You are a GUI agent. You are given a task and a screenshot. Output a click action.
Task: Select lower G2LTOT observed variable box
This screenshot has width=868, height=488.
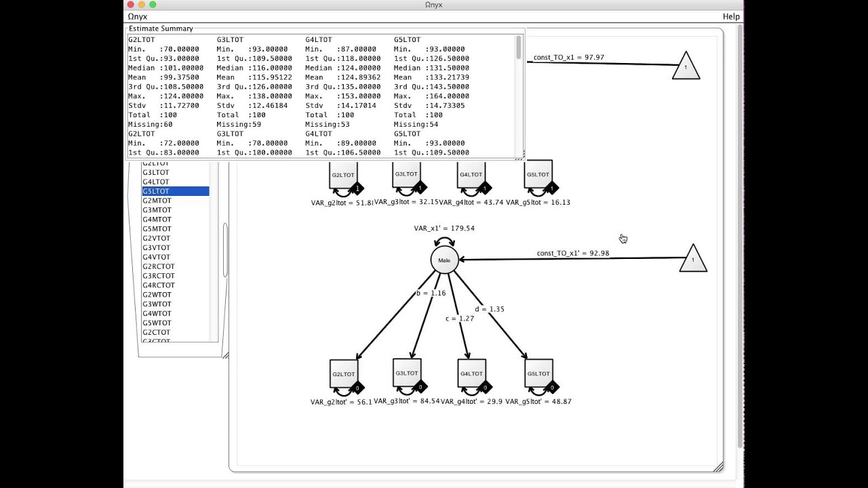[x=343, y=373]
